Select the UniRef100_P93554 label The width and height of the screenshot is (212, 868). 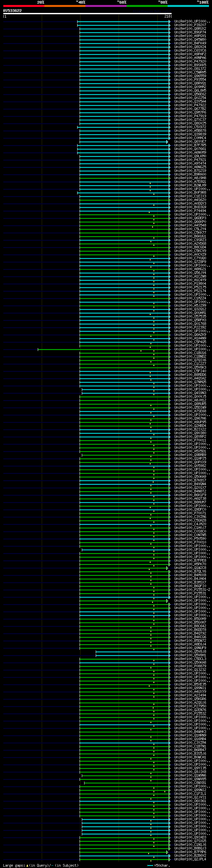190,80
